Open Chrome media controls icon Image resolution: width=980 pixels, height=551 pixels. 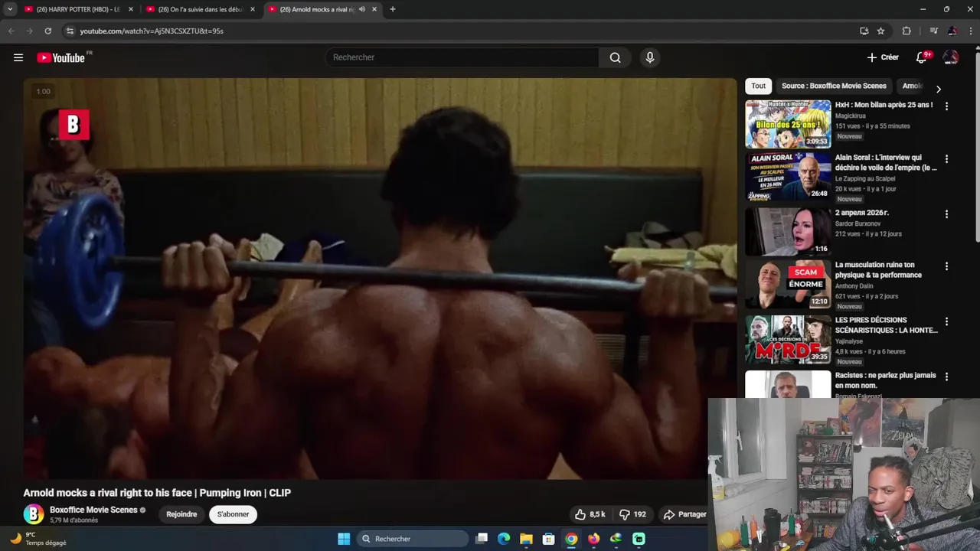pos(933,31)
